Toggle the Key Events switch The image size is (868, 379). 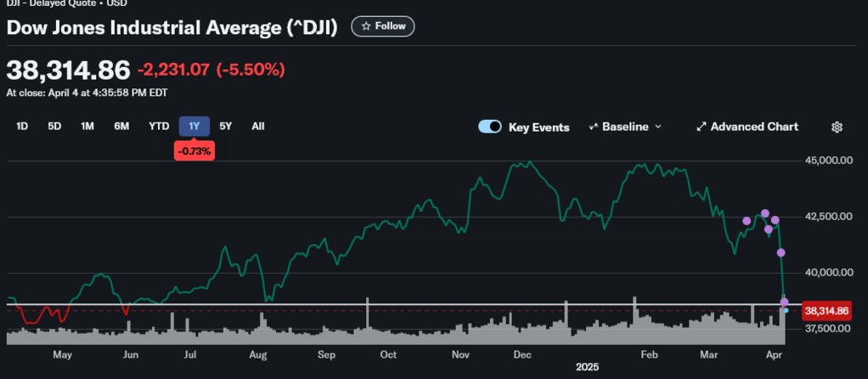(490, 127)
